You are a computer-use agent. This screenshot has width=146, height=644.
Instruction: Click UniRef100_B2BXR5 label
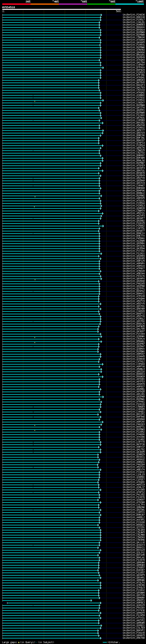click(x=134, y=259)
